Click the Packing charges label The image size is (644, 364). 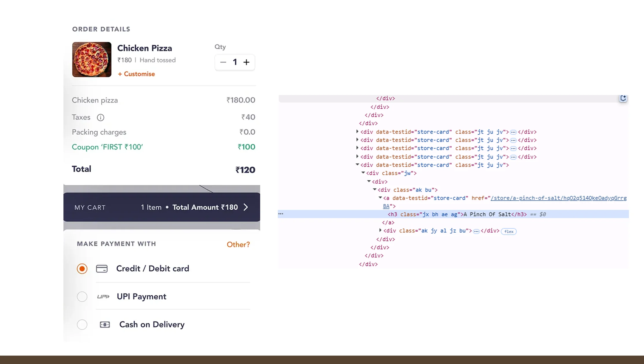[x=99, y=132]
